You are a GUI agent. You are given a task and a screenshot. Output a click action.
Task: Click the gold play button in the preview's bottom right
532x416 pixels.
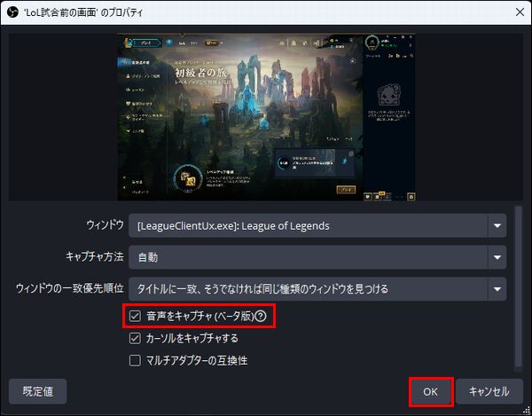[346, 189]
